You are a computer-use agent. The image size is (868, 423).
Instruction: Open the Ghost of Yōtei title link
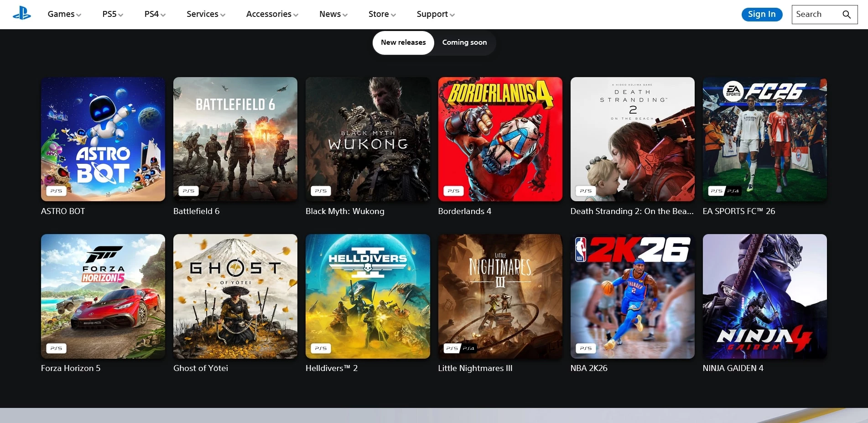201,368
